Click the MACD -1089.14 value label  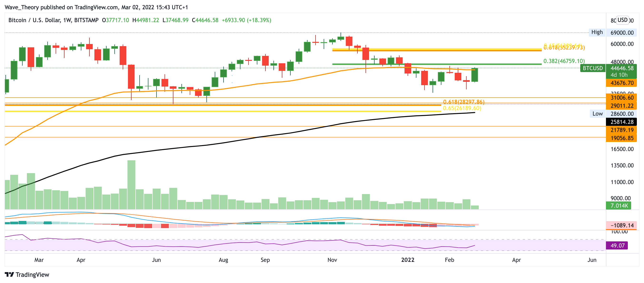[x=621, y=225]
